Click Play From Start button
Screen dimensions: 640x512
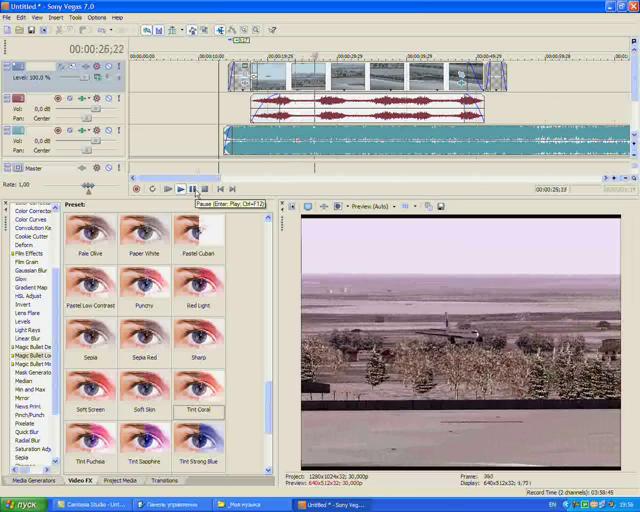[x=168, y=189]
